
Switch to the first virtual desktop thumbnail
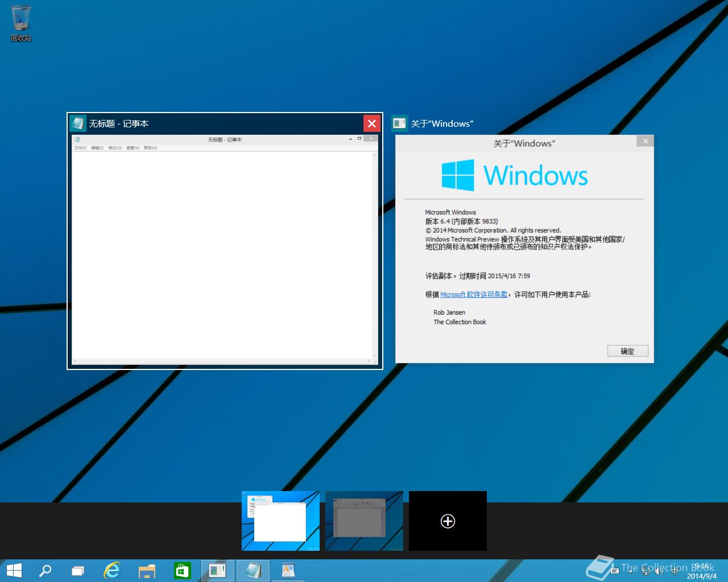click(x=280, y=521)
